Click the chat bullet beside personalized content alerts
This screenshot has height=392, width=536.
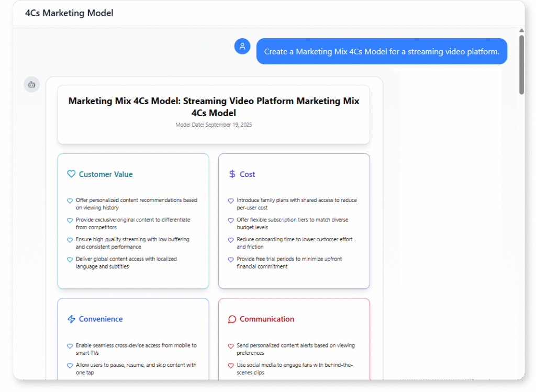tap(231, 346)
